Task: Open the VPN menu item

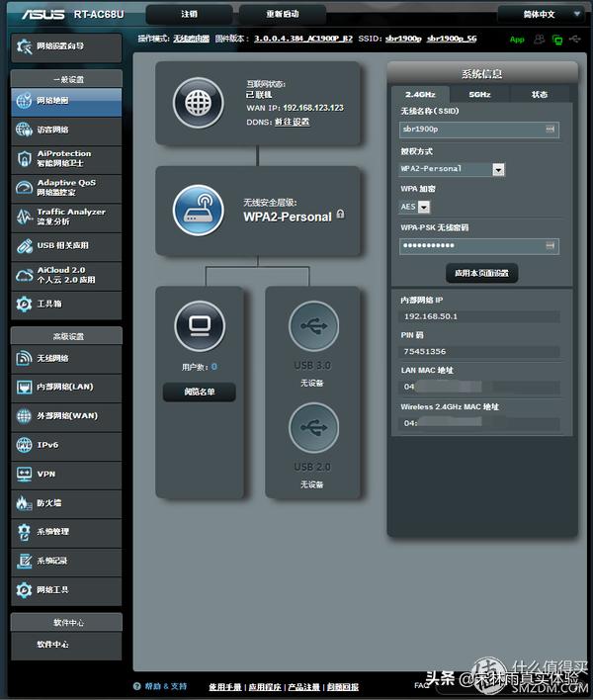Action: tap(65, 475)
